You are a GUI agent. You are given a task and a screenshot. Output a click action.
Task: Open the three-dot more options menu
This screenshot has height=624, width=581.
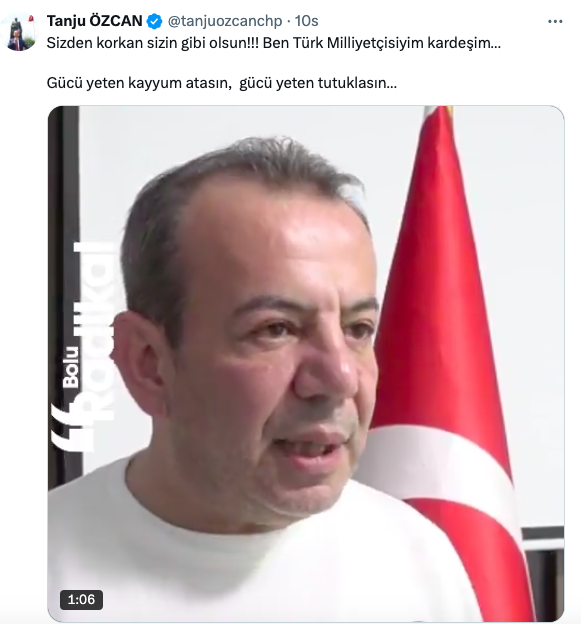(x=555, y=21)
